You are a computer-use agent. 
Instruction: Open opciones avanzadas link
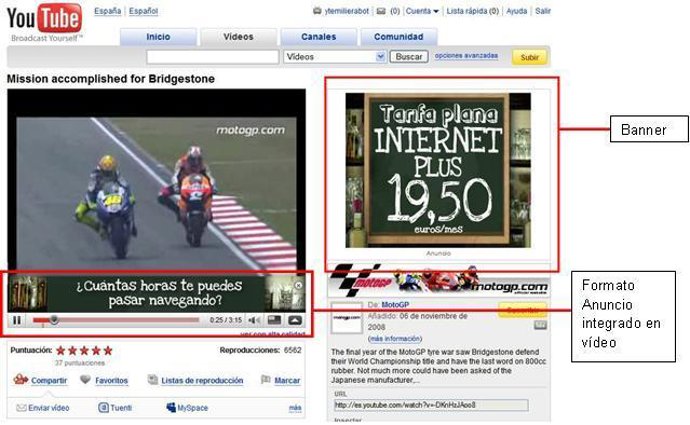[x=466, y=55]
